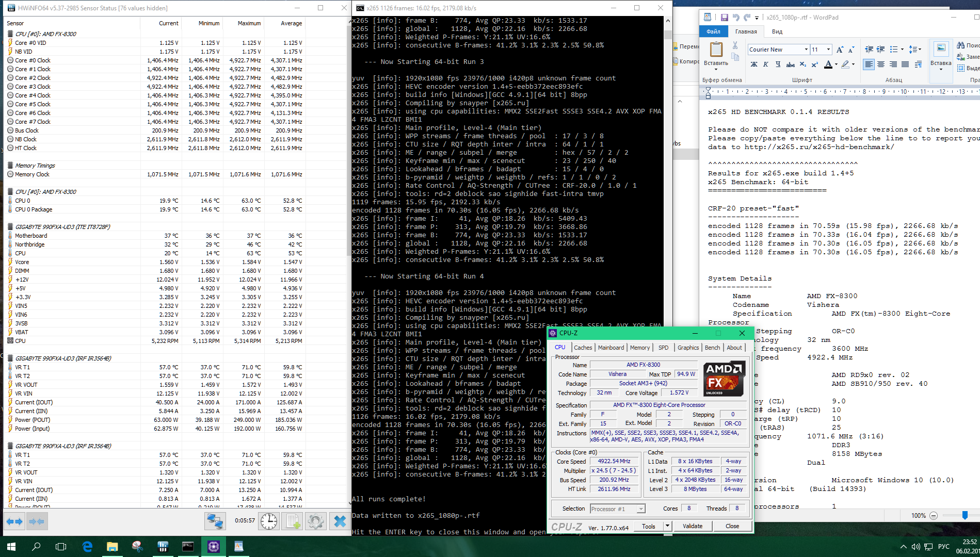Expand WordPad bullet list options arrow
Image resolution: width=980 pixels, height=557 pixels.
(x=902, y=50)
